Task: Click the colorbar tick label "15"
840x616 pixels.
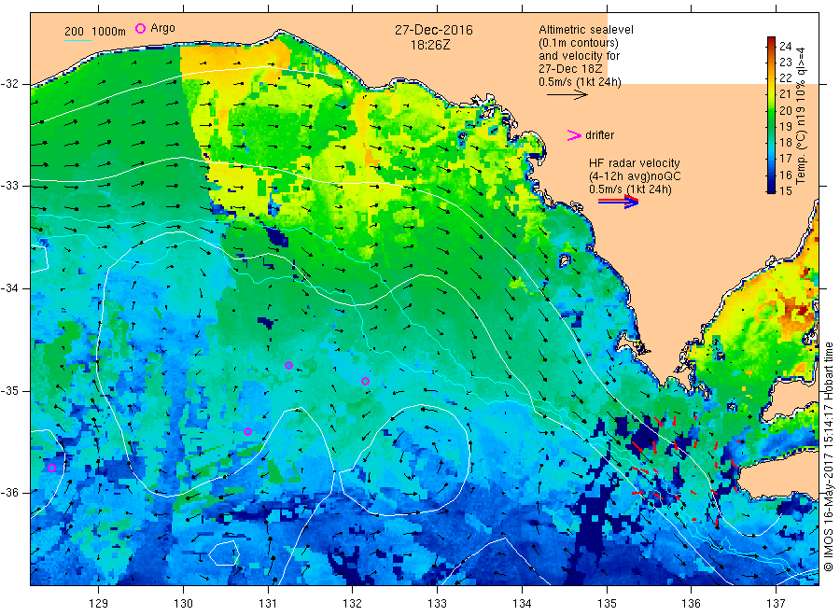Action: (x=785, y=190)
